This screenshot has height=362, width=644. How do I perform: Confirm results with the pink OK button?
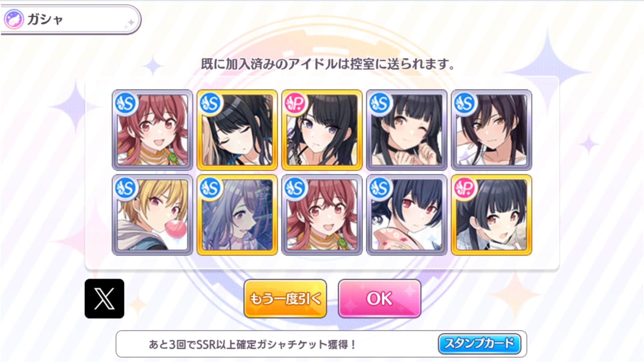pos(380,299)
